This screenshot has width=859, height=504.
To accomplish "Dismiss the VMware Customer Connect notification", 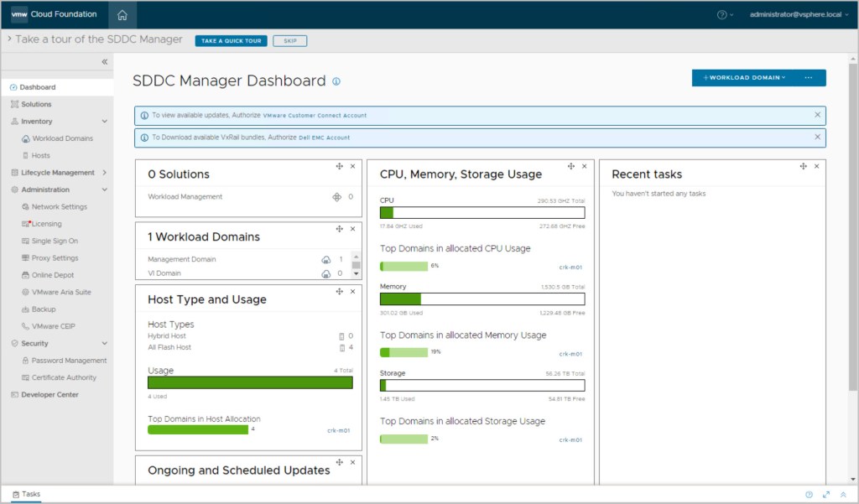I will click(x=817, y=115).
